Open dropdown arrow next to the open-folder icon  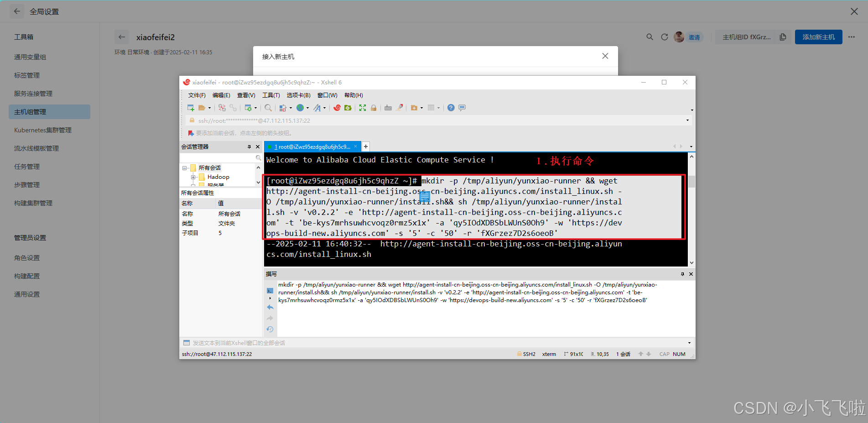(209, 108)
